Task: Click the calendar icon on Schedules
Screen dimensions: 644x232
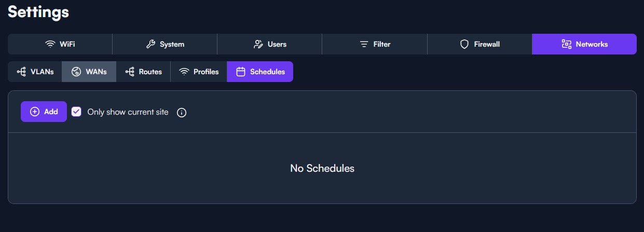Action: click(x=240, y=72)
